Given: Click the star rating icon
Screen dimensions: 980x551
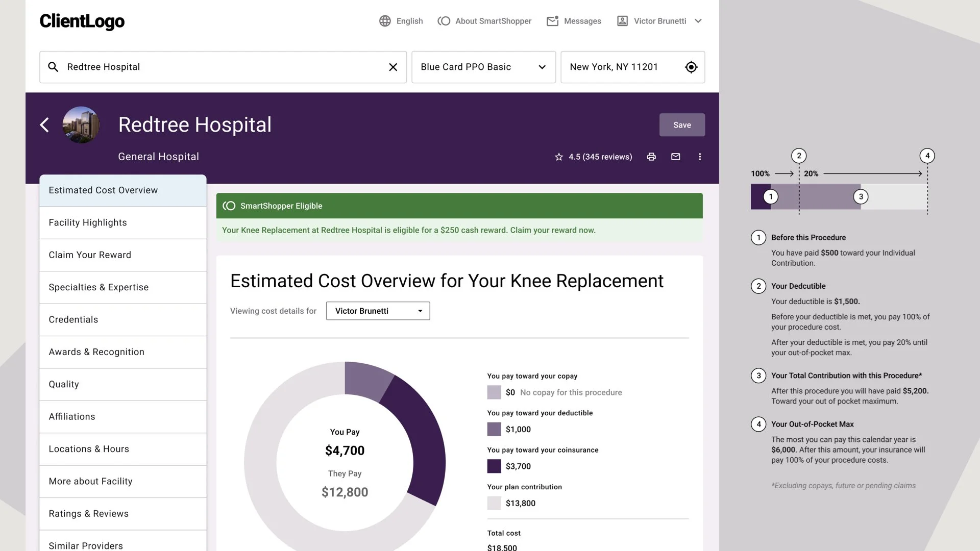Looking at the screenshot, I should coord(558,157).
